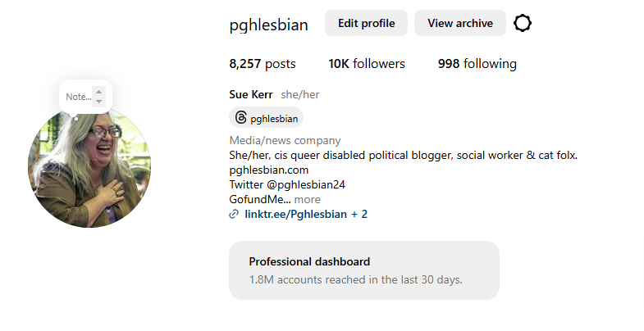
Task: Click the Note down arrow
Action: pyautogui.click(x=99, y=102)
